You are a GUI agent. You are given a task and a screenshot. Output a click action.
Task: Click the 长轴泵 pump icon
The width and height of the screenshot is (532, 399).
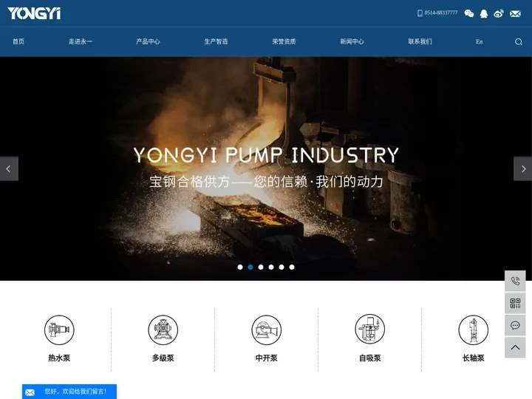[x=474, y=330]
